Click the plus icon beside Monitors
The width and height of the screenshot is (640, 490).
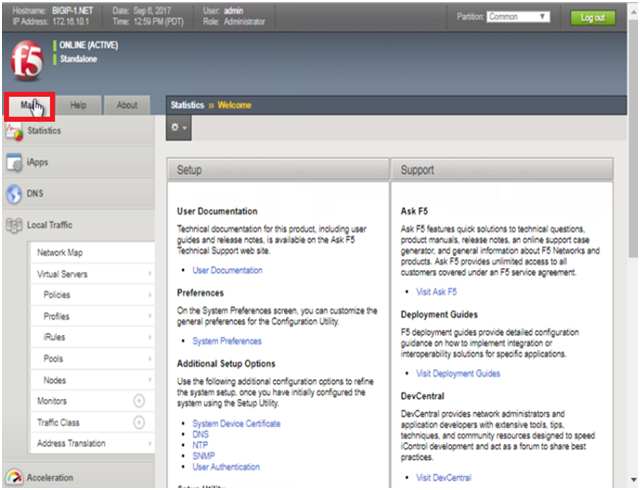139,401
